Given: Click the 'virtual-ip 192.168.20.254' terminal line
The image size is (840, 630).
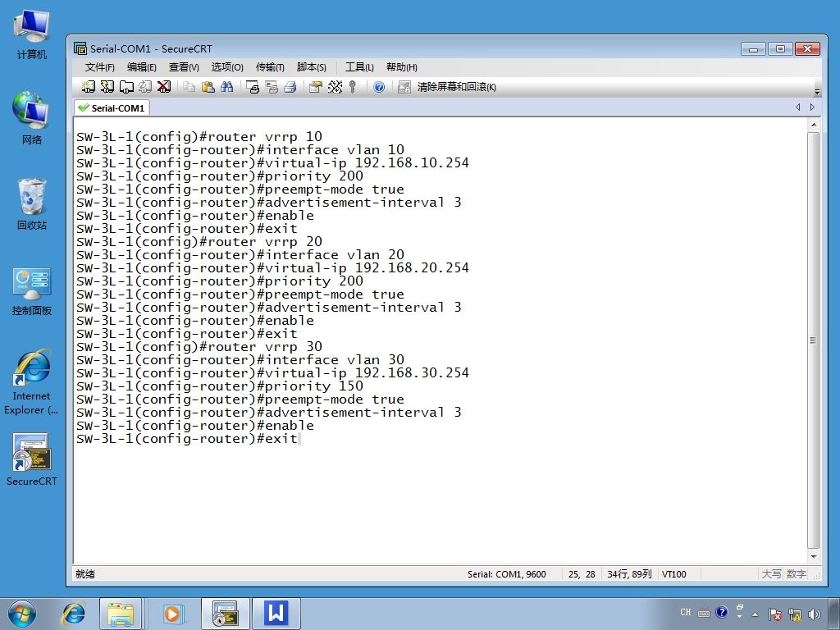Looking at the screenshot, I should (x=272, y=268).
